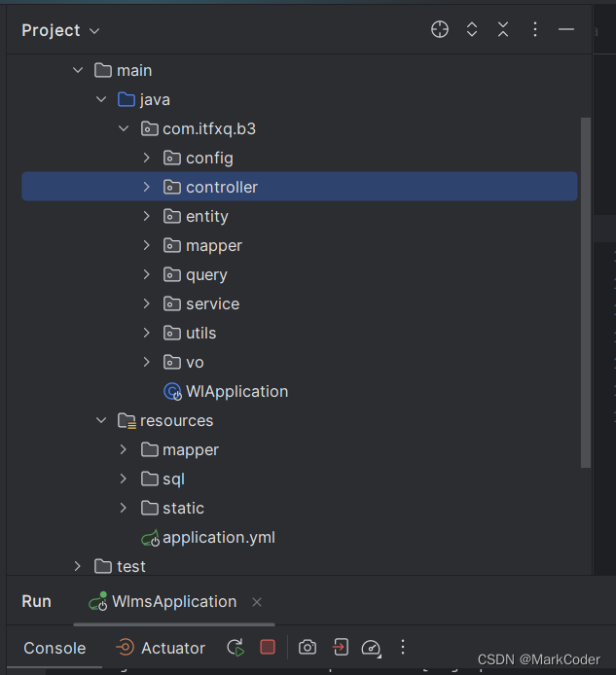616x675 pixels.
Task: Click the application.yml Spring config icon
Action: pos(150,538)
